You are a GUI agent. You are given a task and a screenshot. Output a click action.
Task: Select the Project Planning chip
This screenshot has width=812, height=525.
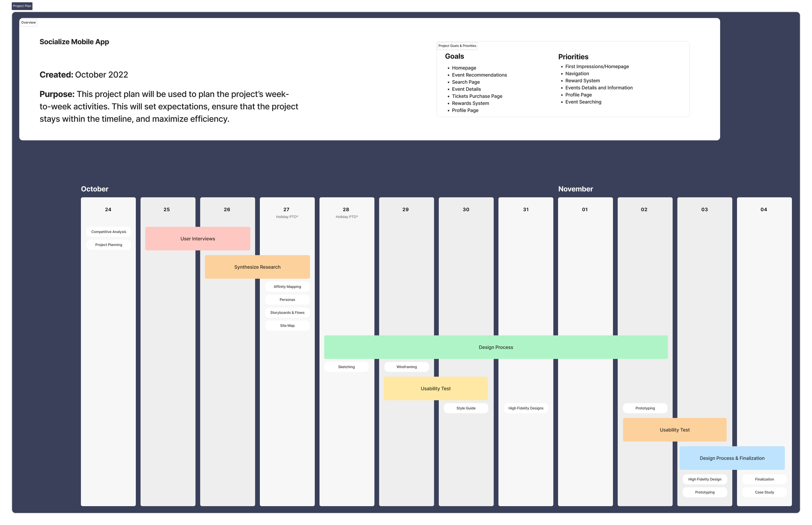pos(108,245)
